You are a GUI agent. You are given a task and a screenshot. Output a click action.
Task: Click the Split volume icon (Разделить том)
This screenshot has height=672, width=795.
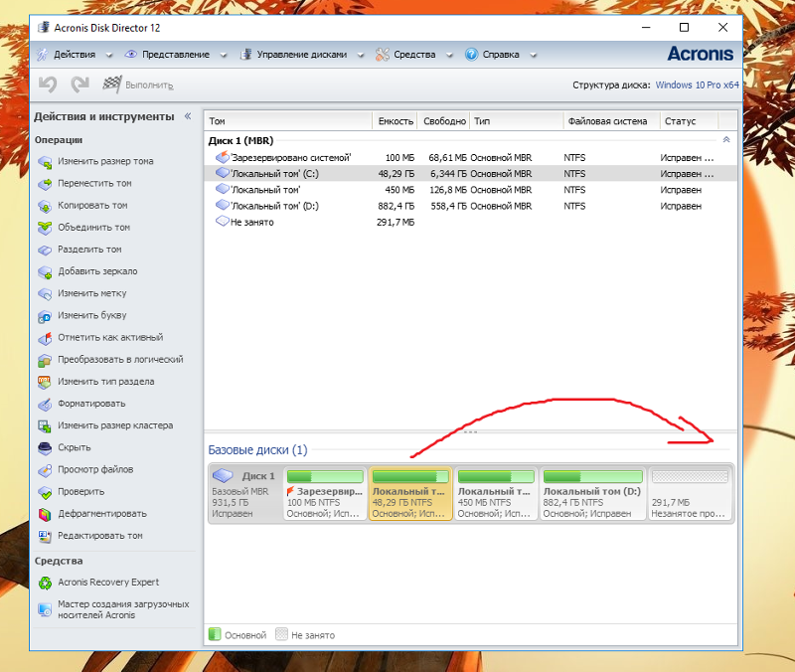[45, 251]
